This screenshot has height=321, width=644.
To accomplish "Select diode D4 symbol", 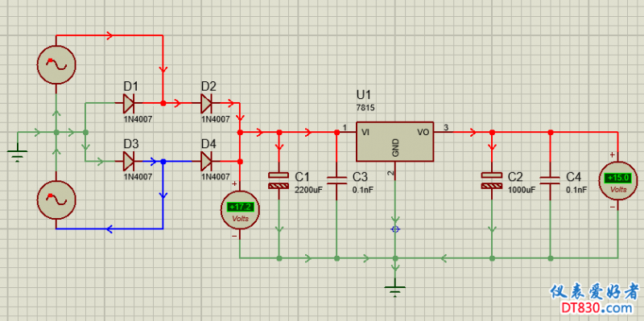I will click(x=206, y=162).
